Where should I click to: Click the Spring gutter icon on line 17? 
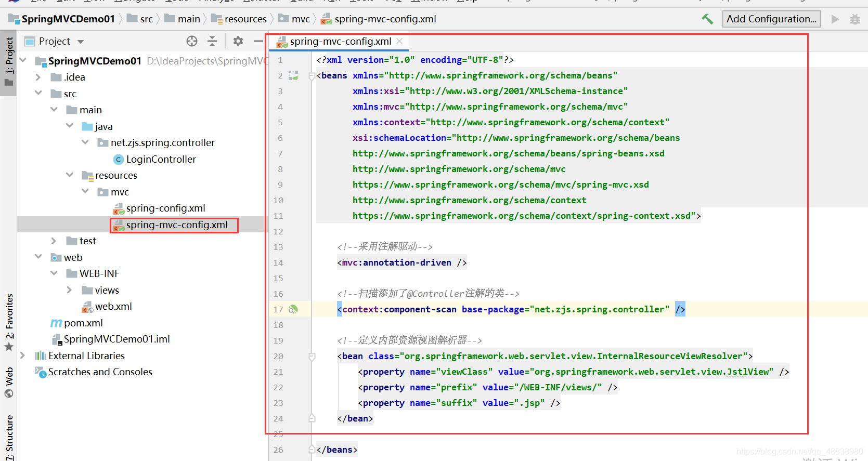click(293, 309)
